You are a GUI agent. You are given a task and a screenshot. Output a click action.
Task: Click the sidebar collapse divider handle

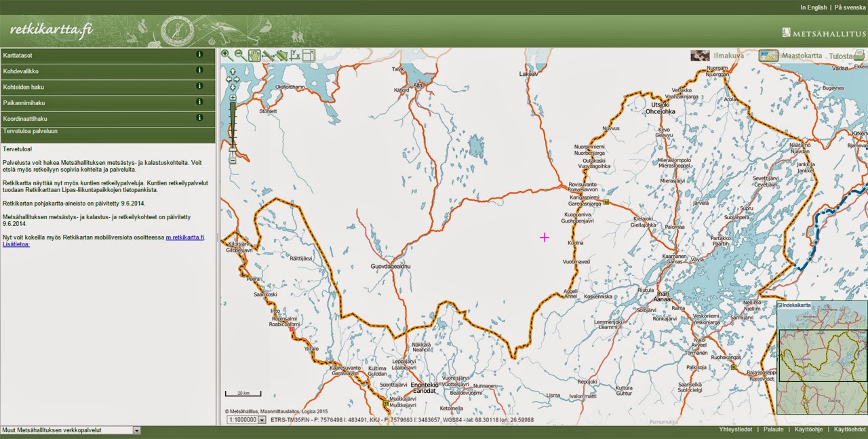pos(218,237)
